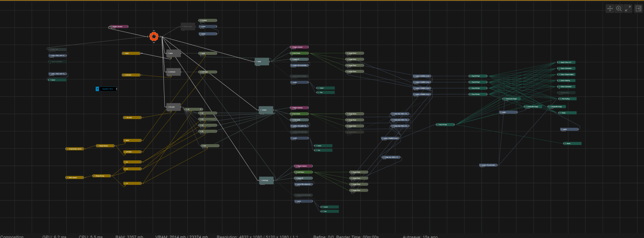Select the grey PILLARS layer node
This screenshot has width=644, height=238.
pyautogui.click(x=173, y=107)
